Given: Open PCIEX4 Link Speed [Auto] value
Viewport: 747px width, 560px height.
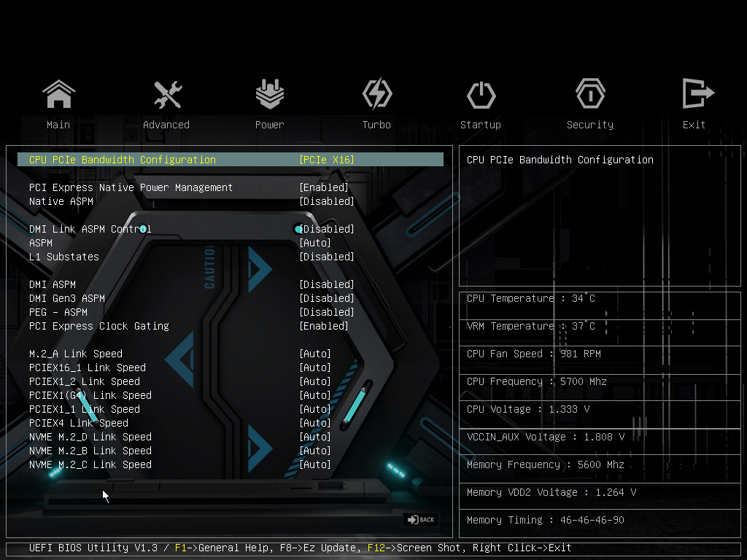Looking at the screenshot, I should point(315,423).
